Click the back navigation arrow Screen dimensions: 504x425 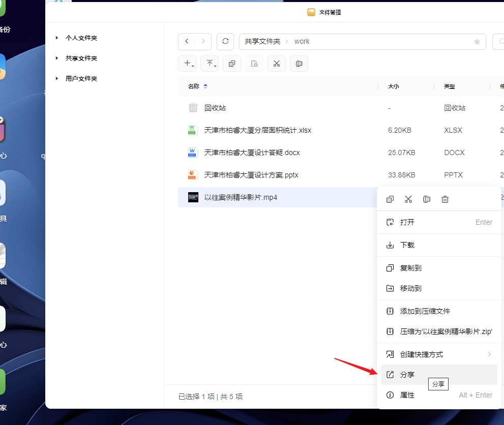[187, 41]
